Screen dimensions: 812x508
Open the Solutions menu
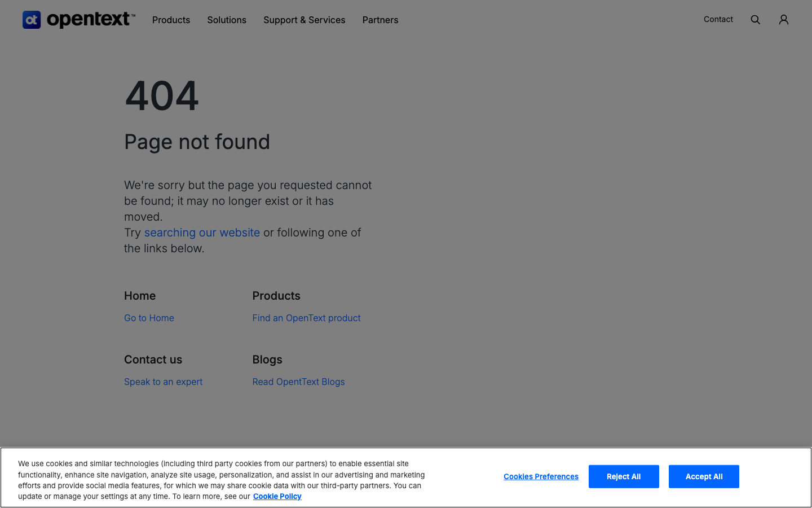[x=227, y=20]
